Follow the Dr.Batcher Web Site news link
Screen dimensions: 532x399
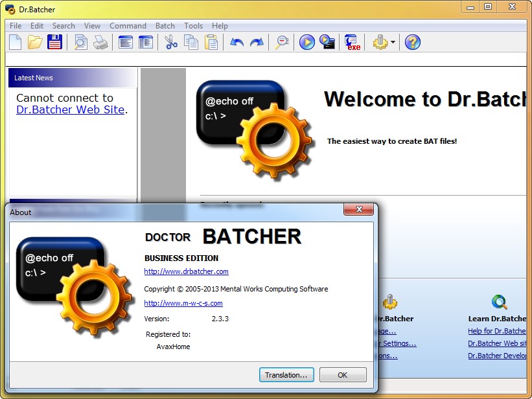click(70, 109)
